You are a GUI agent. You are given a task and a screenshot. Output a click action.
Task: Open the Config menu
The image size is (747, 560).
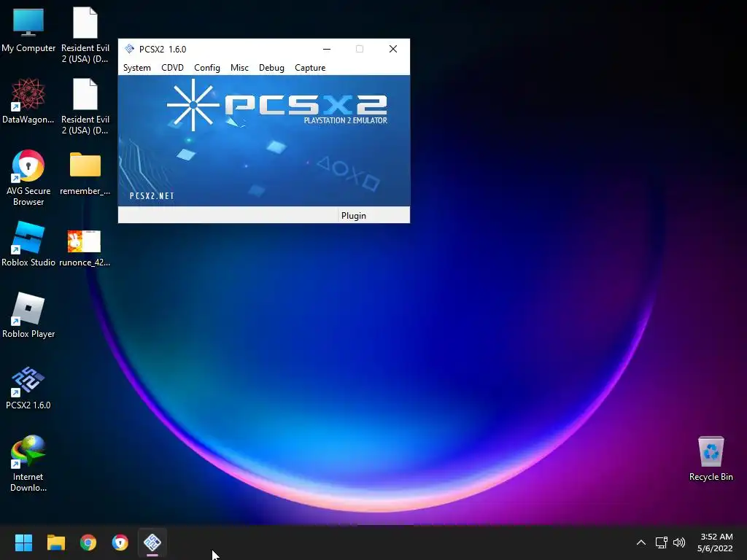click(206, 68)
